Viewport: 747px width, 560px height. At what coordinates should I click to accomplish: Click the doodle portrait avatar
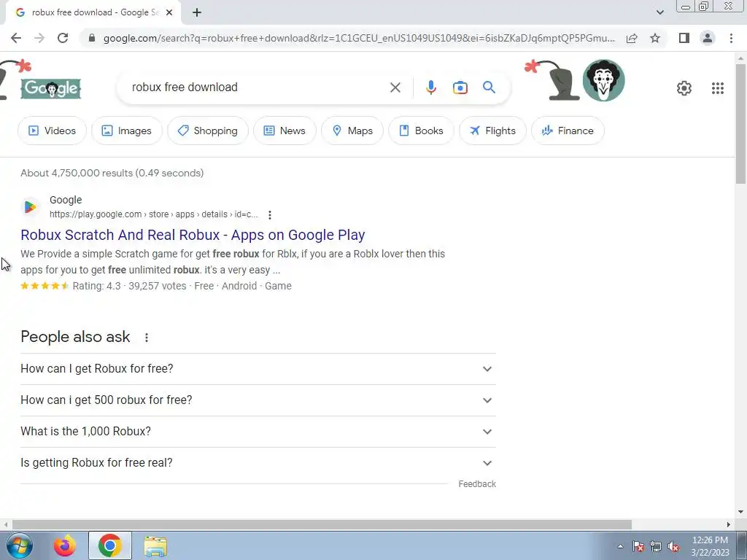tap(603, 80)
